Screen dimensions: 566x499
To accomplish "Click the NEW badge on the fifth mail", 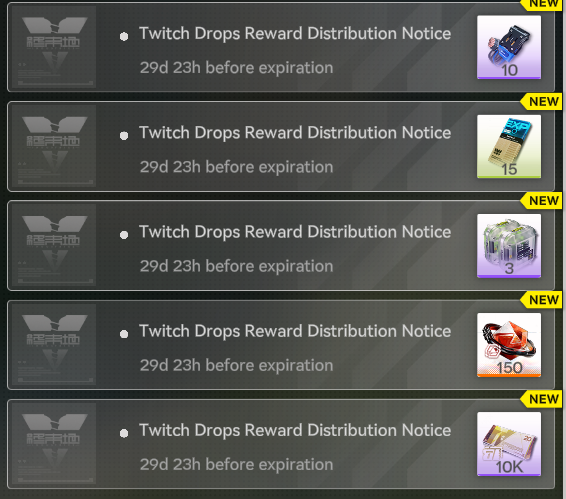I will [541, 399].
